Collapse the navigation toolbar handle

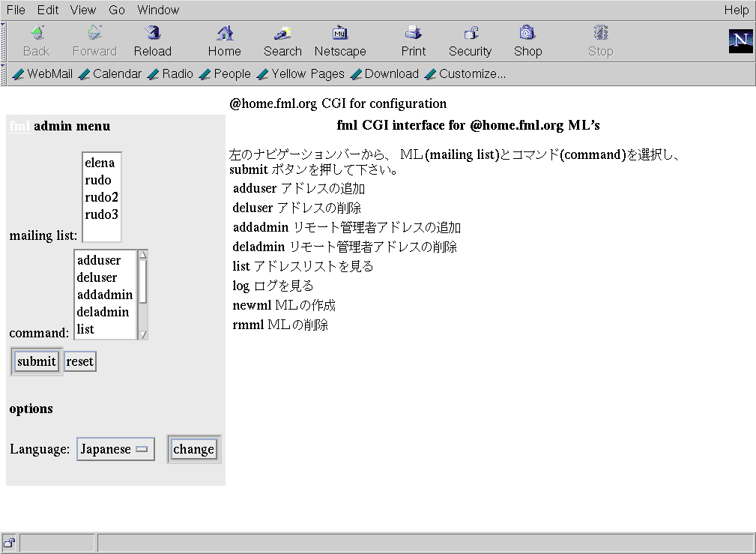pos(4,41)
